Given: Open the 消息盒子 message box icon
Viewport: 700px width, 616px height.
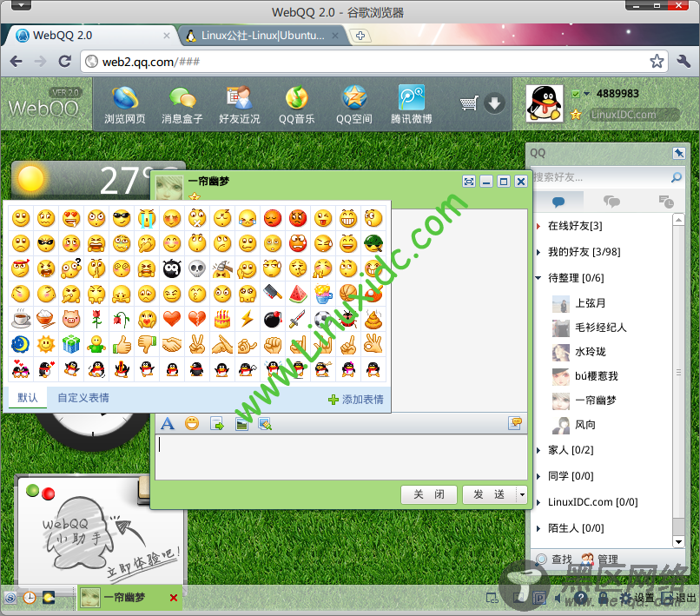Looking at the screenshot, I should pos(182,105).
